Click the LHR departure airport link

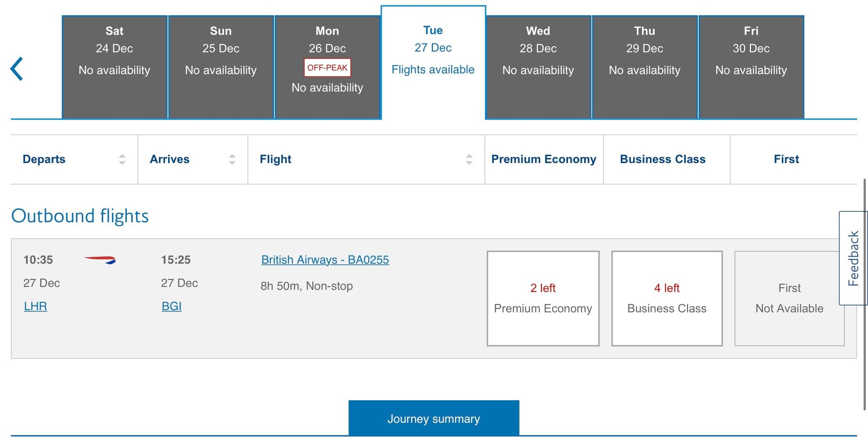coord(36,306)
